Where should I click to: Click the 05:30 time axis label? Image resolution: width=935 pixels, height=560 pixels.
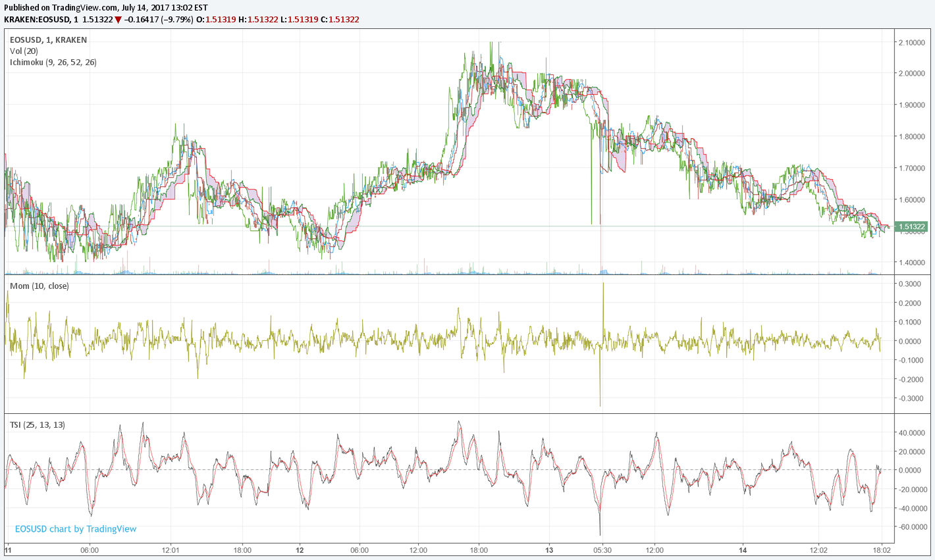[602, 550]
